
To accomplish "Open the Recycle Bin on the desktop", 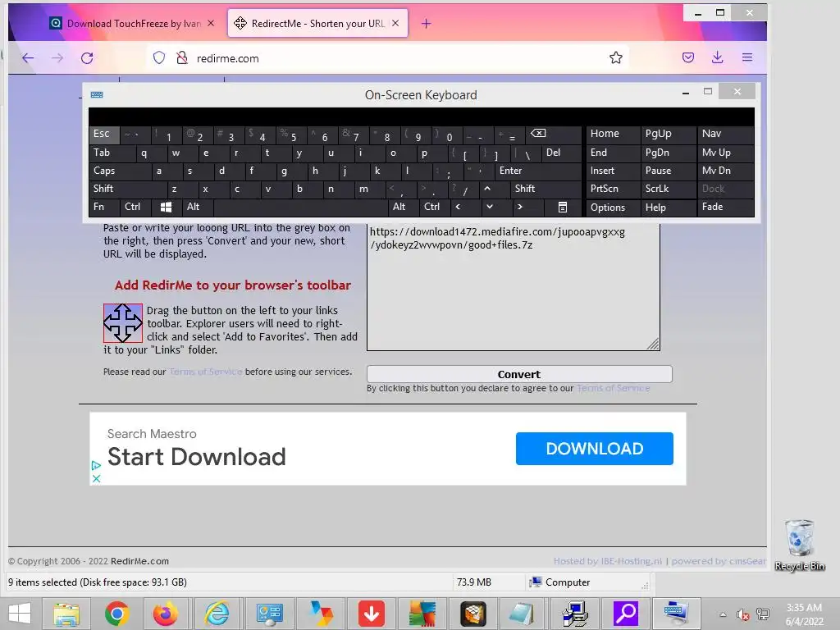I will click(x=800, y=545).
